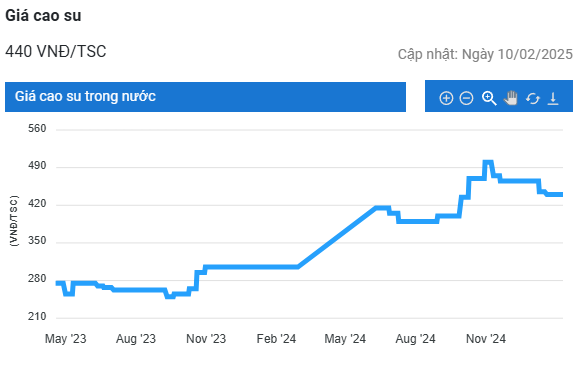Click the Giá cao su heading

coord(43,16)
